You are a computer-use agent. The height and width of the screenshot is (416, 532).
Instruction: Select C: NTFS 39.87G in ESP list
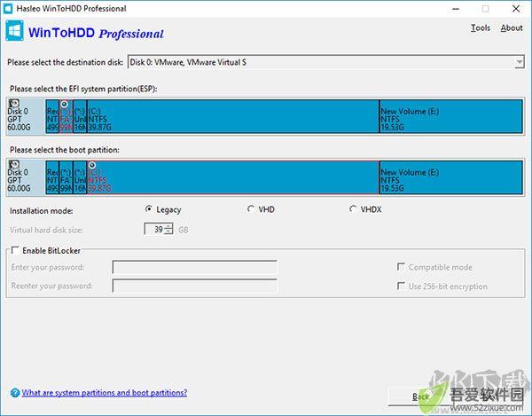coord(232,116)
